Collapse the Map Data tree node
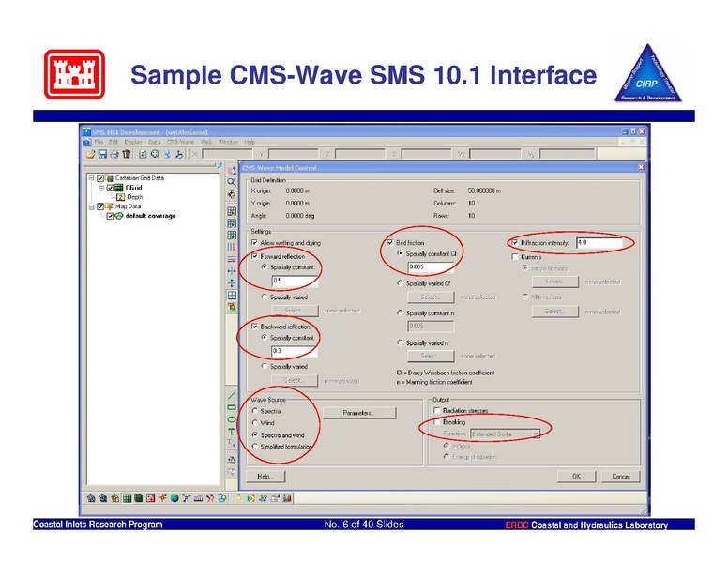The image size is (728, 563). coord(91,206)
